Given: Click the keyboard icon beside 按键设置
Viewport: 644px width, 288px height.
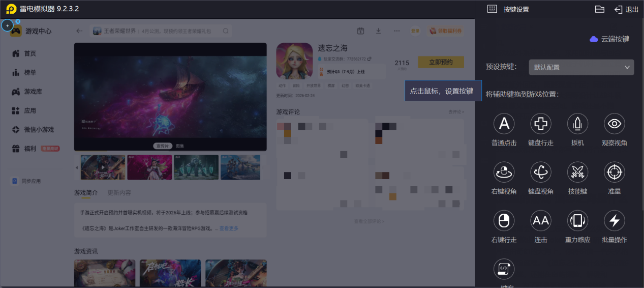Looking at the screenshot, I should [492, 9].
